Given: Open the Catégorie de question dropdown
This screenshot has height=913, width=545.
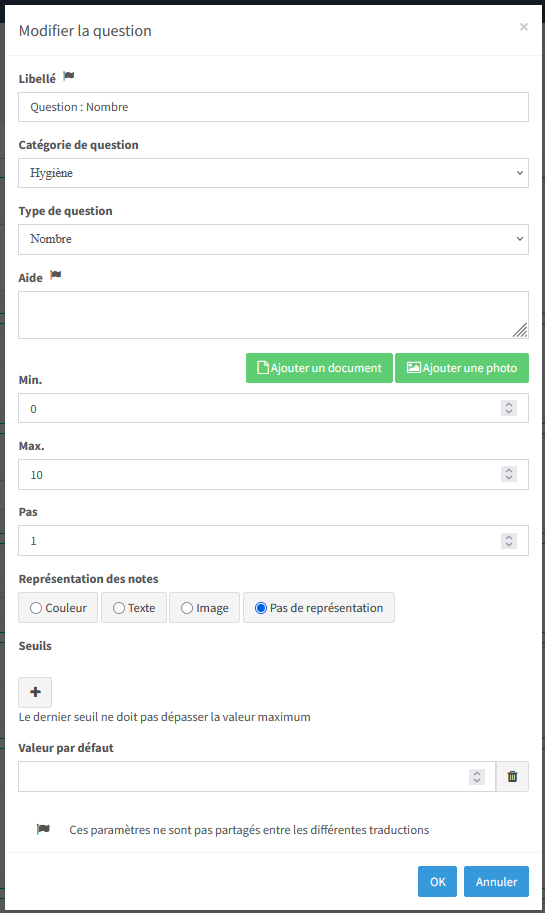Looking at the screenshot, I should point(273,173).
